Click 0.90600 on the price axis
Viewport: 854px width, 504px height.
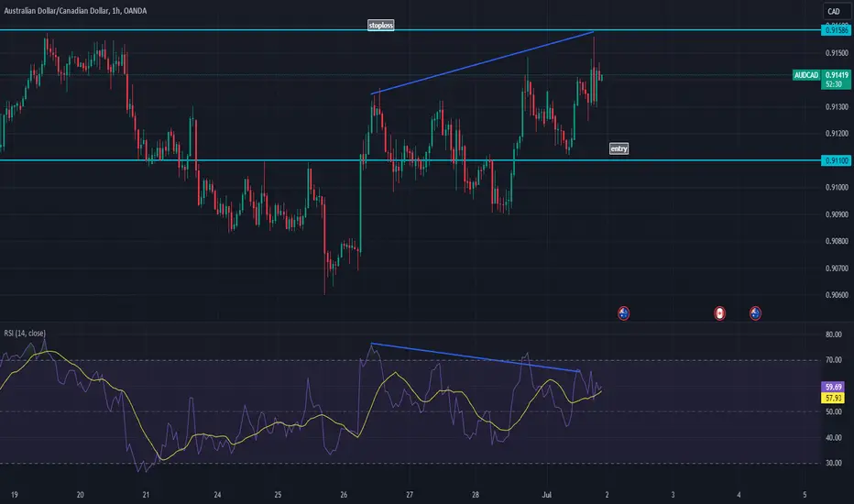[837, 295]
